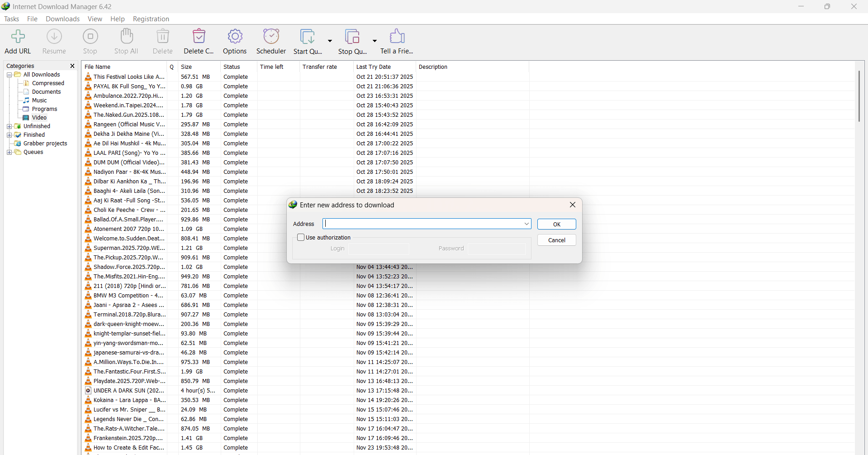Click the Delete Completed toolbar icon

point(199,37)
